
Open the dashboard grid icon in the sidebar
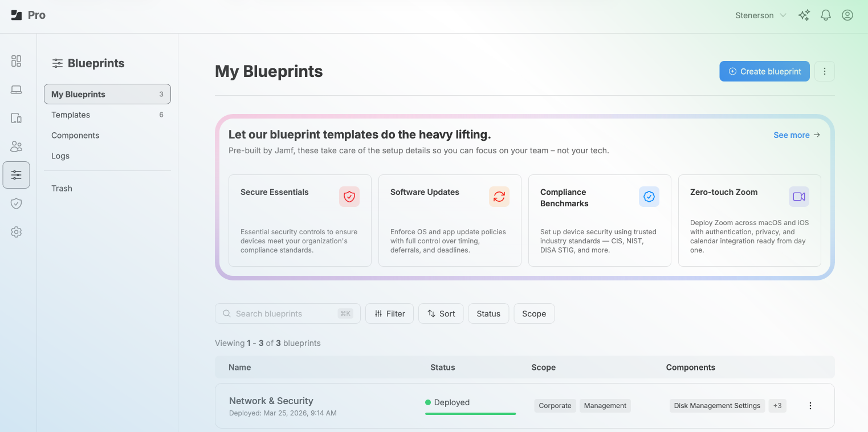[x=16, y=61]
